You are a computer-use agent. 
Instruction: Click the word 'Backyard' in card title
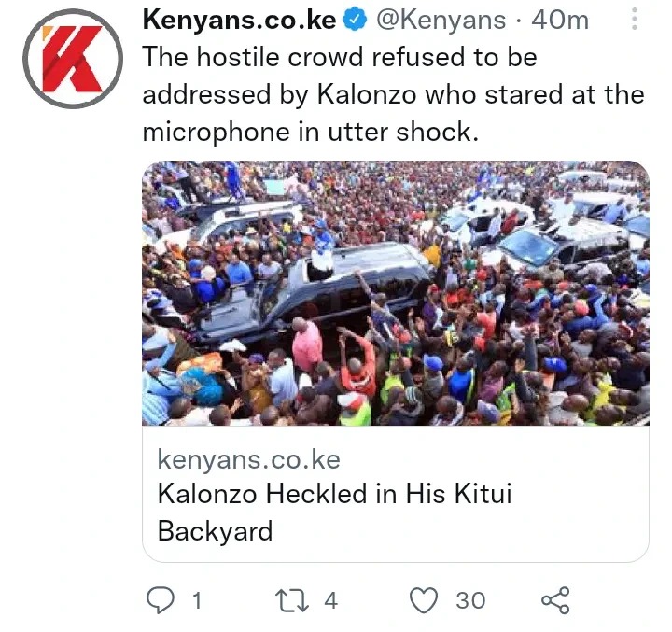pos(216,531)
